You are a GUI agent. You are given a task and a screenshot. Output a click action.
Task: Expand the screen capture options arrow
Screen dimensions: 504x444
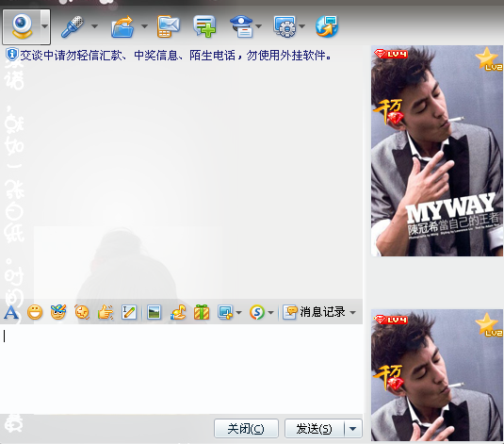(x=238, y=312)
